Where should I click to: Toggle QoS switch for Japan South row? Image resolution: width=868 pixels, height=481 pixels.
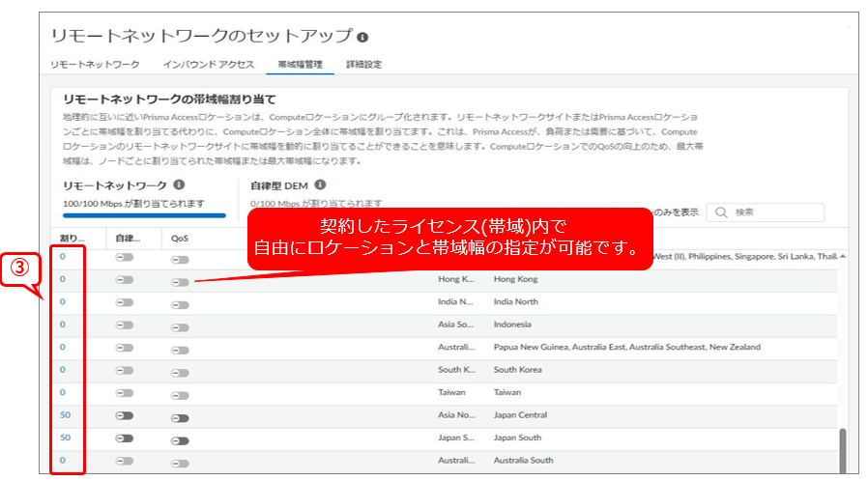point(181,439)
